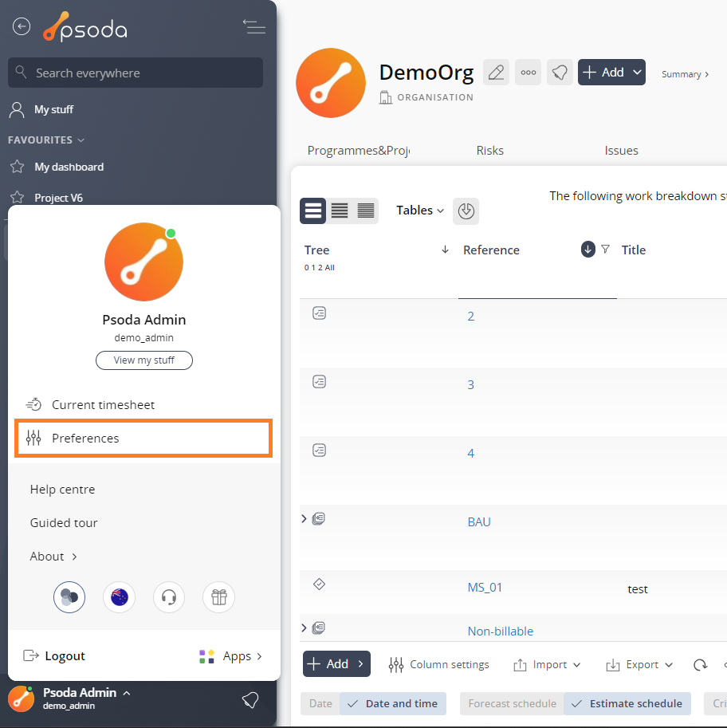Click the horn icon in bottom sidebar bar

click(250, 699)
